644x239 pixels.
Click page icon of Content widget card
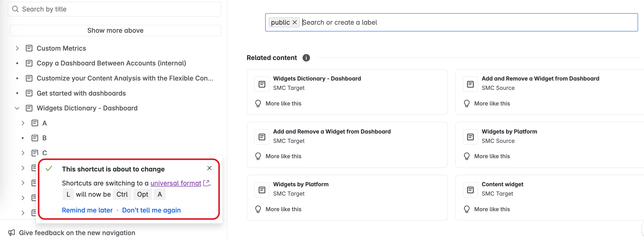[x=470, y=190]
